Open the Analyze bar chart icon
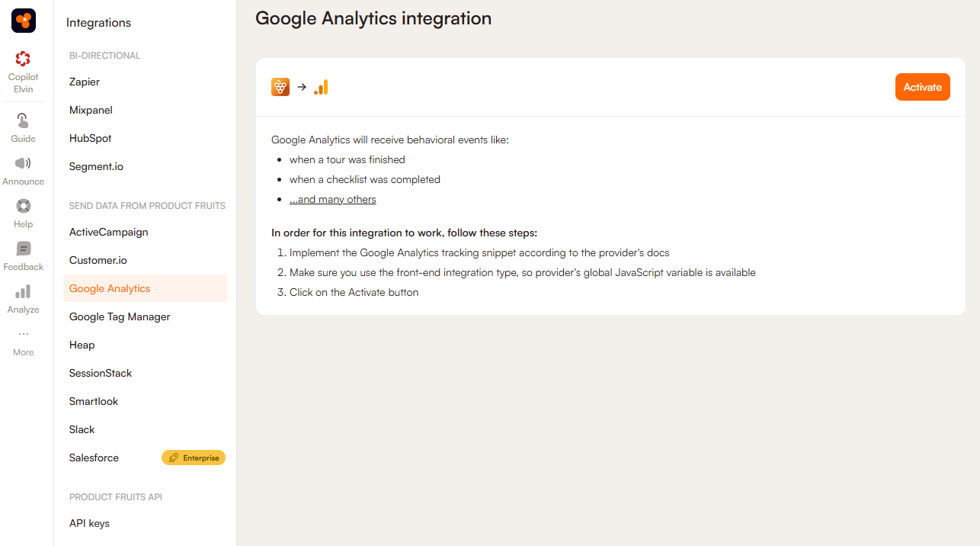Viewport: 980px width, 546px height. coord(23,291)
